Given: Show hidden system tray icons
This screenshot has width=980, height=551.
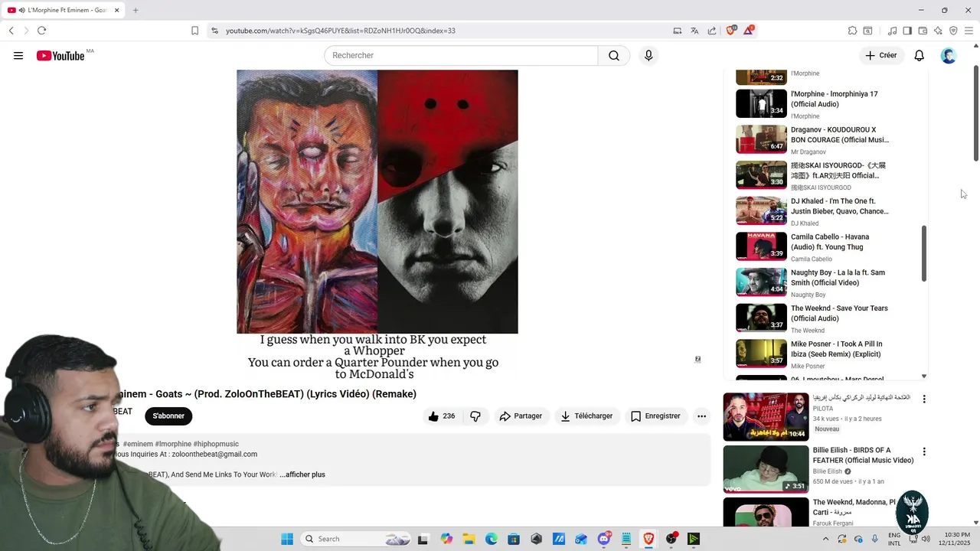Looking at the screenshot, I should coord(825,539).
